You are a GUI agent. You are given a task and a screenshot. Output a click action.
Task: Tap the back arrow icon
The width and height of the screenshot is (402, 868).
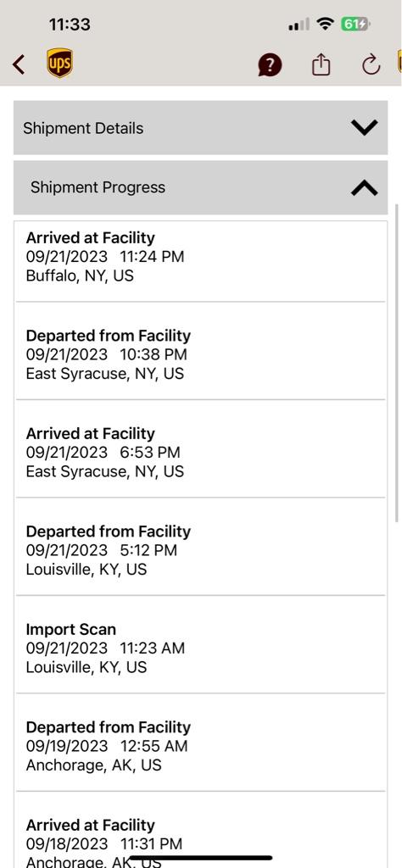(19, 64)
